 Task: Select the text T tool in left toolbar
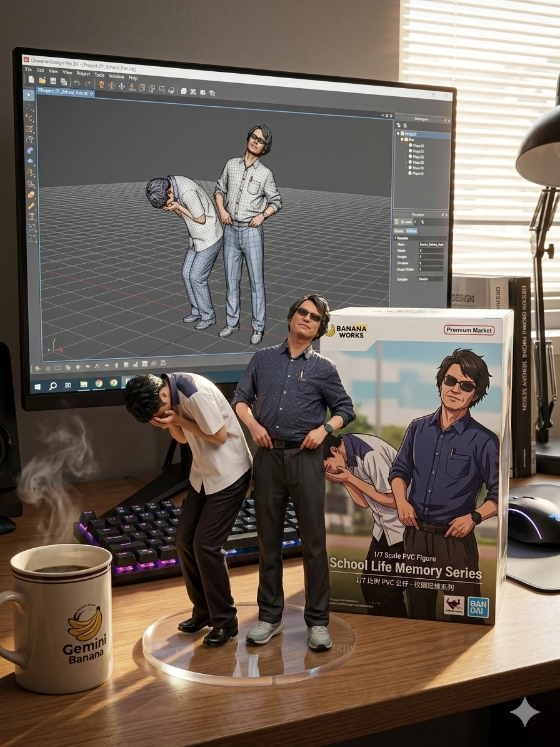[x=31, y=217]
